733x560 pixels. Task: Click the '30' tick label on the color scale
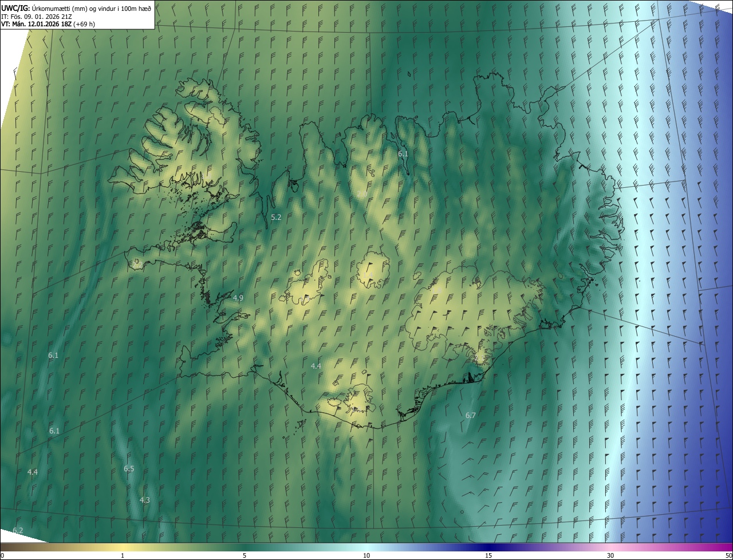[610, 555]
